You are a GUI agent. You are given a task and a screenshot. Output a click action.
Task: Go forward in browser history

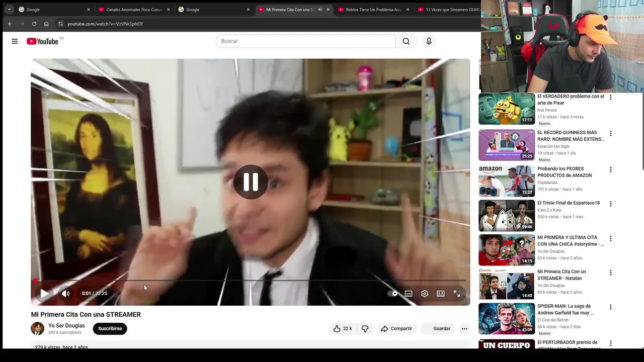coord(22,24)
